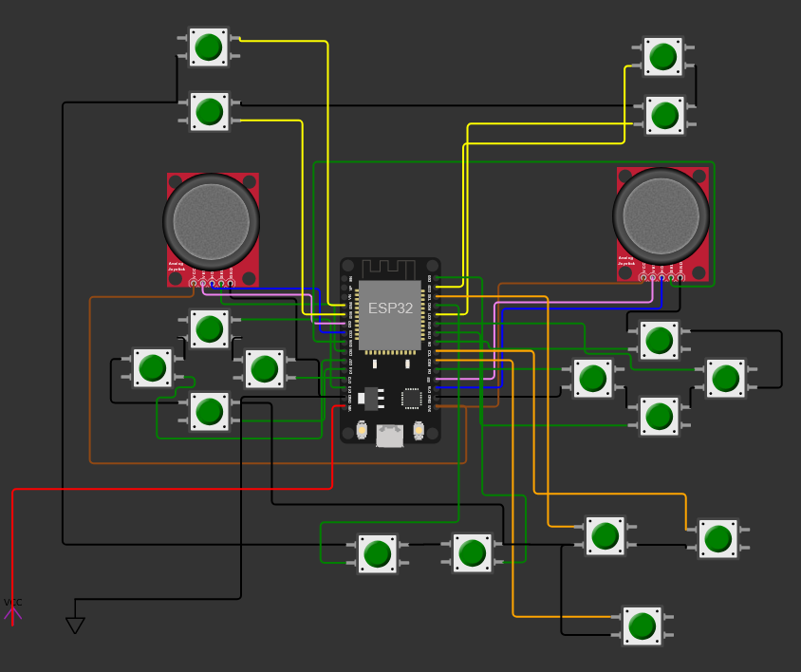The height and width of the screenshot is (672, 801).
Task: Select right button of left D-pad cluster
Action: coord(264,369)
